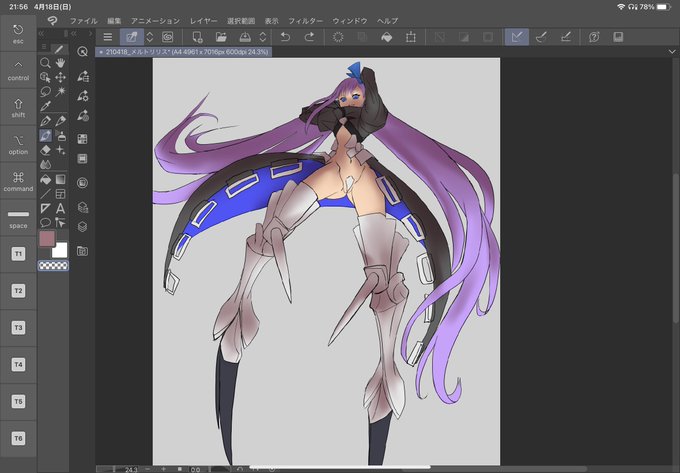The width and height of the screenshot is (680, 473).
Task: Open the Sub Tool panel icon
Action: (x=82, y=76)
